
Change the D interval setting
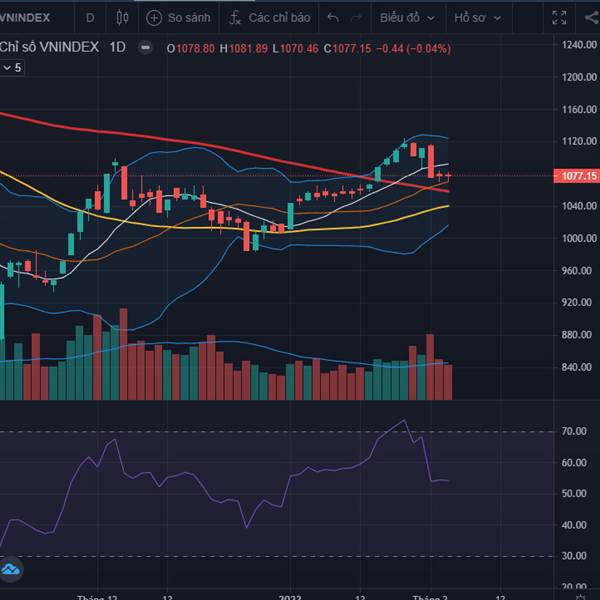[90, 18]
